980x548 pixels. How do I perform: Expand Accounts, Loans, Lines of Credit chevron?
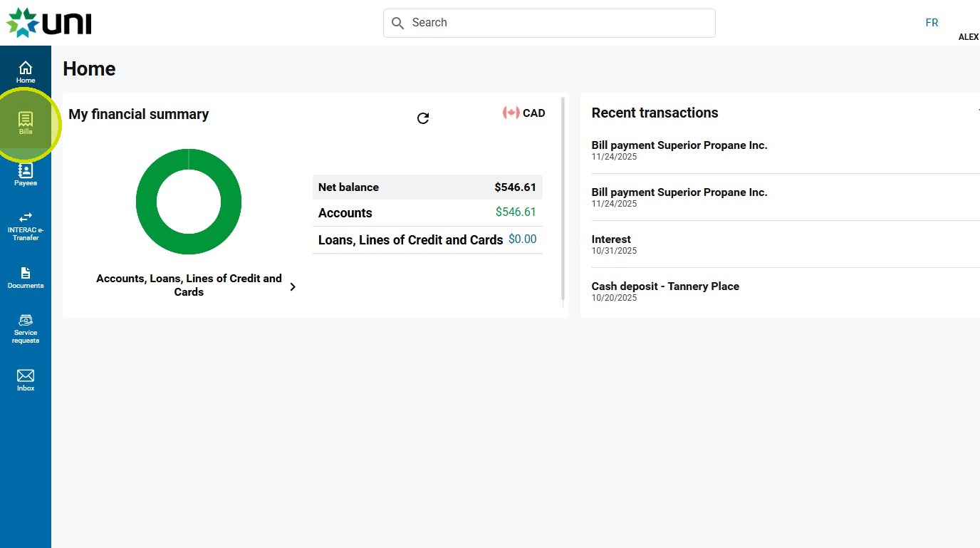point(293,286)
